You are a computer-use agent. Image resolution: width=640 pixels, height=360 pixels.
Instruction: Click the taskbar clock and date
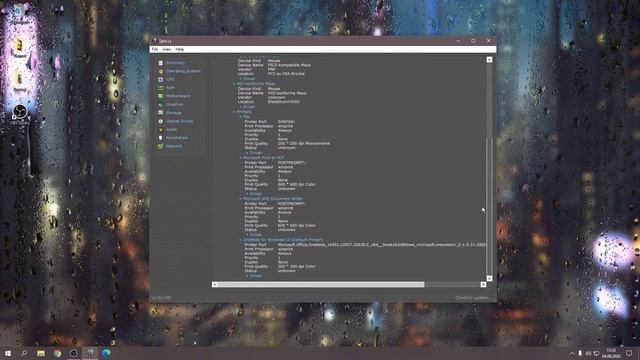[x=611, y=353]
